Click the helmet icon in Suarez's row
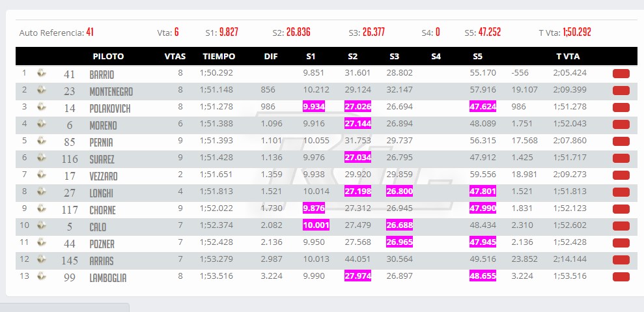The width and height of the screenshot is (644, 312). pyautogui.click(x=42, y=157)
